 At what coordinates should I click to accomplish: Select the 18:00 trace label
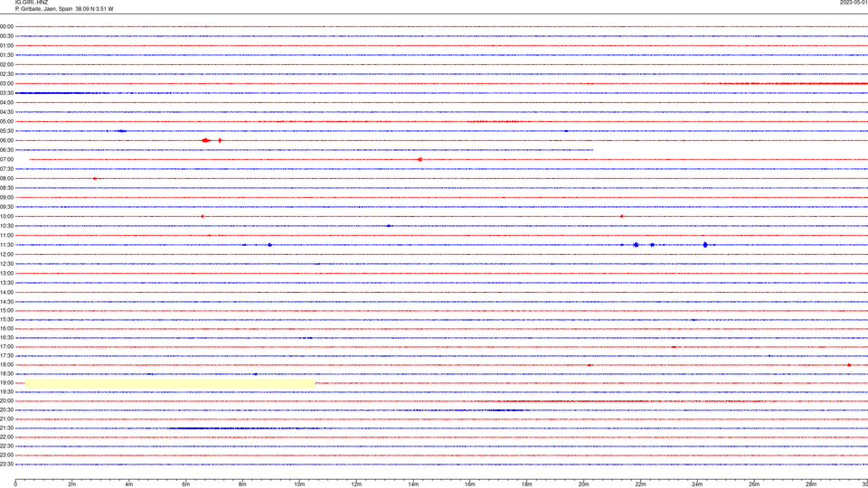pos(6,364)
